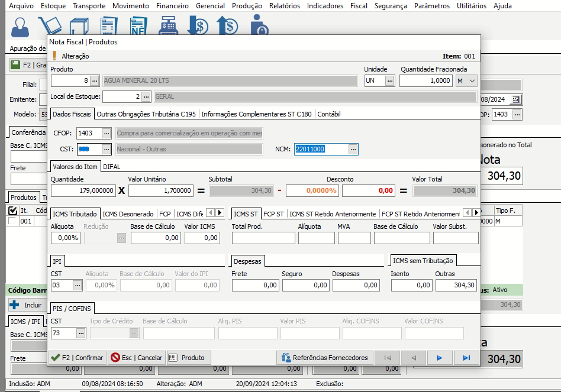Select the DIFAL tab
This screenshot has width=561, height=392.
click(111, 167)
